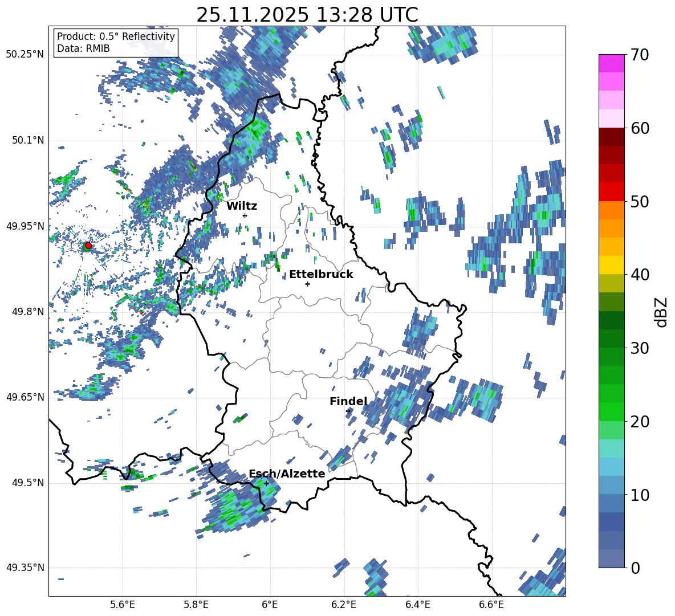Click the 5.6°E longitude tick label

point(123,605)
